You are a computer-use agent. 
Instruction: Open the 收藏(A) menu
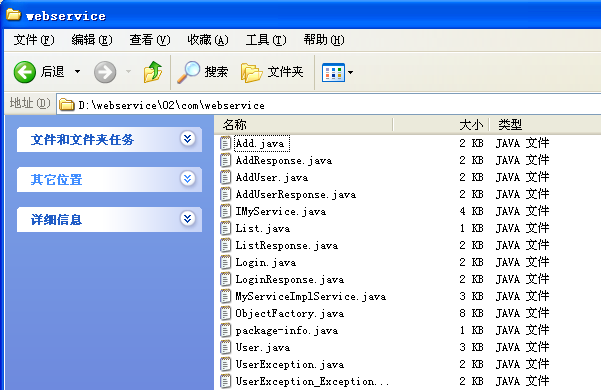coord(207,40)
